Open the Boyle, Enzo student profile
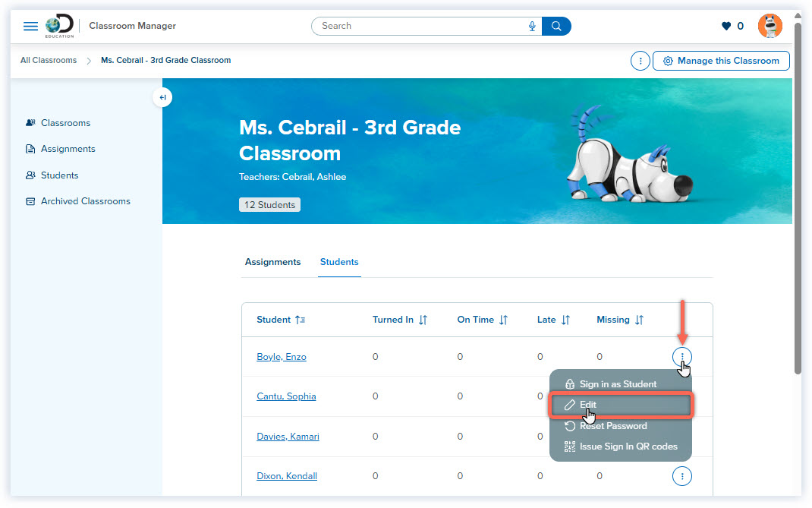Screen dimensions: 812x508 282,357
